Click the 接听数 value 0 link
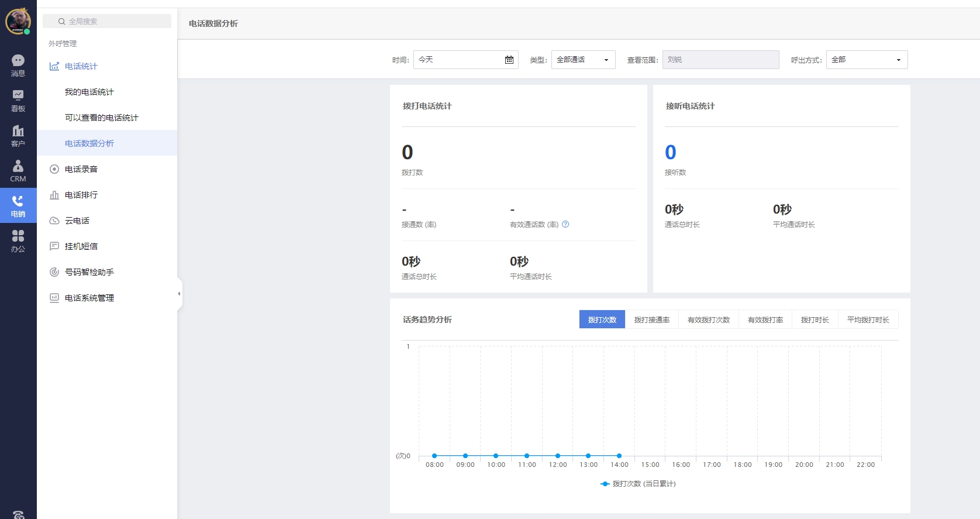 pos(671,152)
